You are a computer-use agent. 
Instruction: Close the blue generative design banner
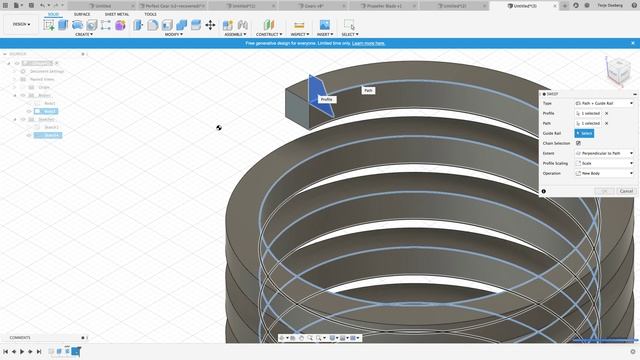[x=633, y=43]
